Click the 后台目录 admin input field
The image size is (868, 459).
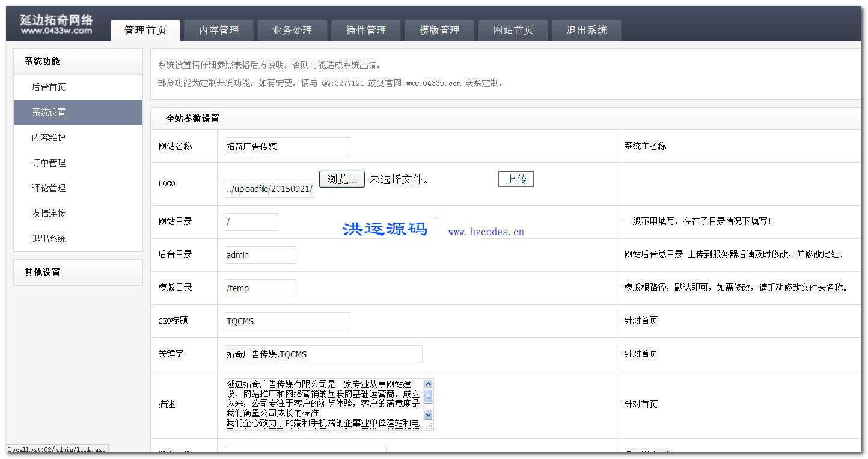(260, 255)
